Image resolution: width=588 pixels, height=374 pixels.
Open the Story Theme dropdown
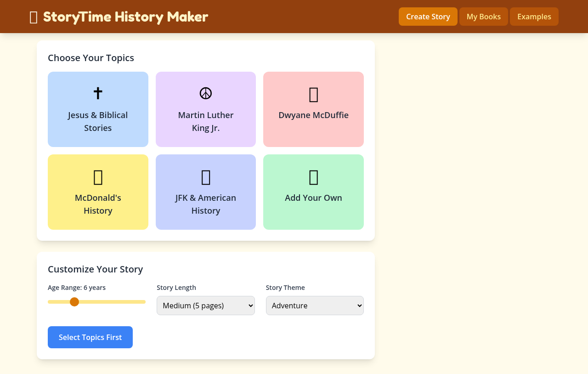[315, 306]
